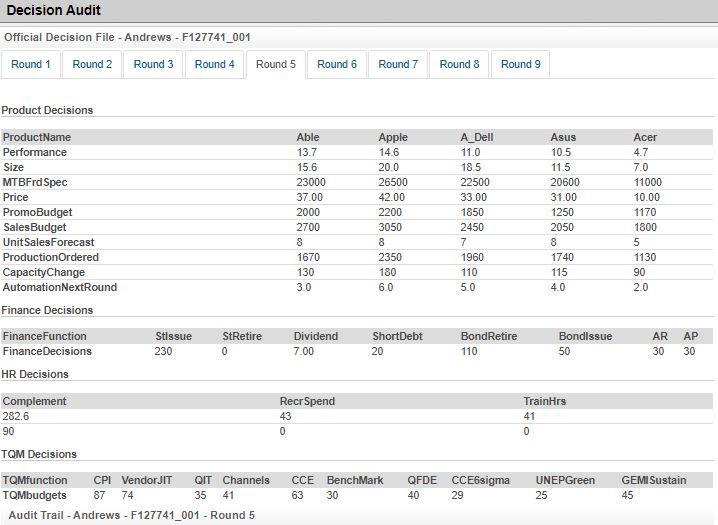Switch to the Round 1 tab

pyautogui.click(x=30, y=64)
